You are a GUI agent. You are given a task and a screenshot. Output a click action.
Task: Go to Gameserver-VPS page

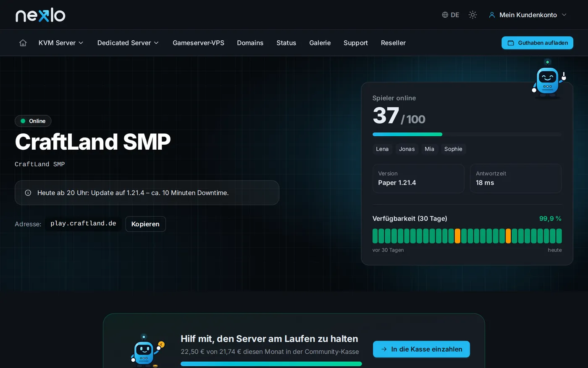tap(198, 43)
